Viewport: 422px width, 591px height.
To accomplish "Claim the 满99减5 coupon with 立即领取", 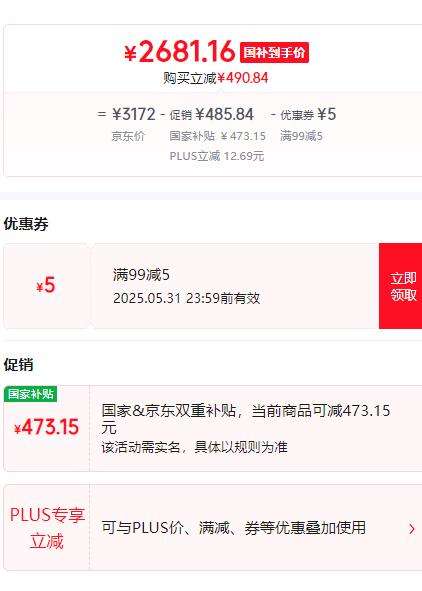I will 401,286.
